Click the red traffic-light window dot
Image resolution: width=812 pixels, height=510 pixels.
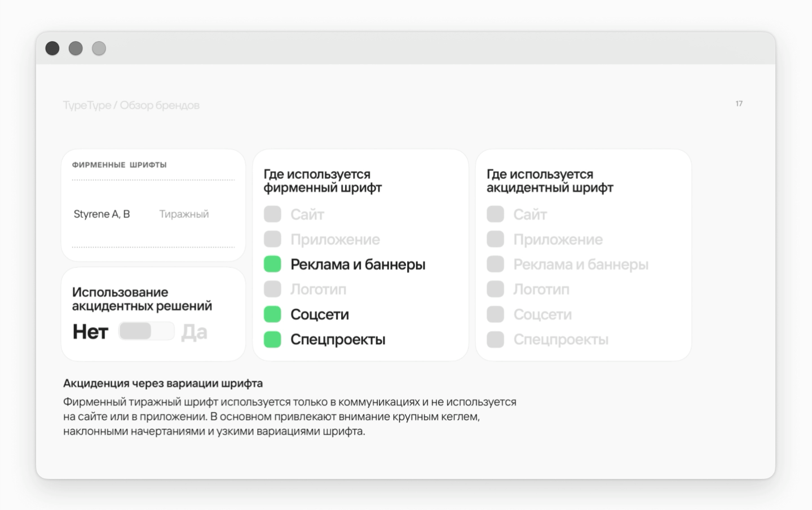pos(52,49)
